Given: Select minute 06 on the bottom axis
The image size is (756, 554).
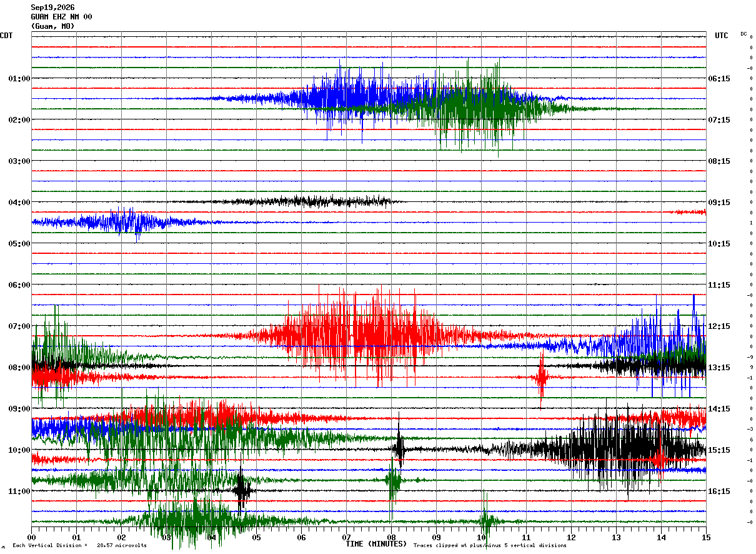Looking at the screenshot, I should [301, 537].
